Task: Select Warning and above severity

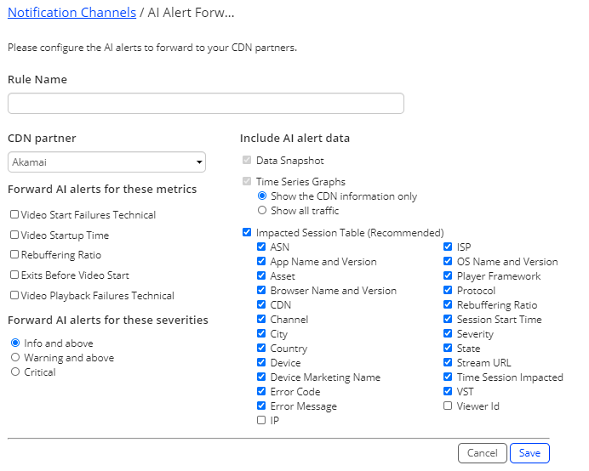Action: pos(15,357)
